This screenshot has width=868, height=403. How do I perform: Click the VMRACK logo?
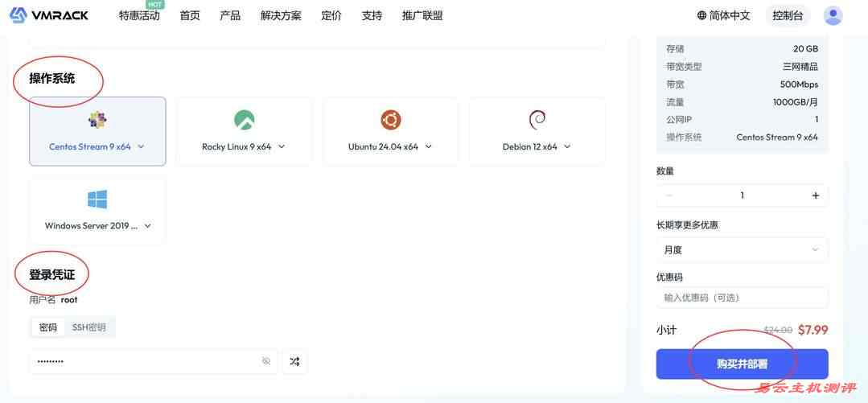point(49,15)
